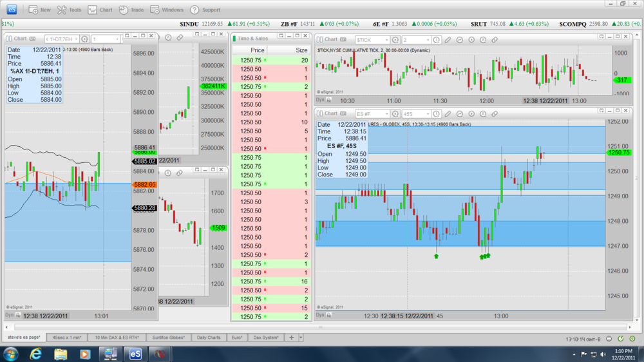Switch to the Dax System tab
The height and width of the screenshot is (362, 644).
[x=266, y=338]
